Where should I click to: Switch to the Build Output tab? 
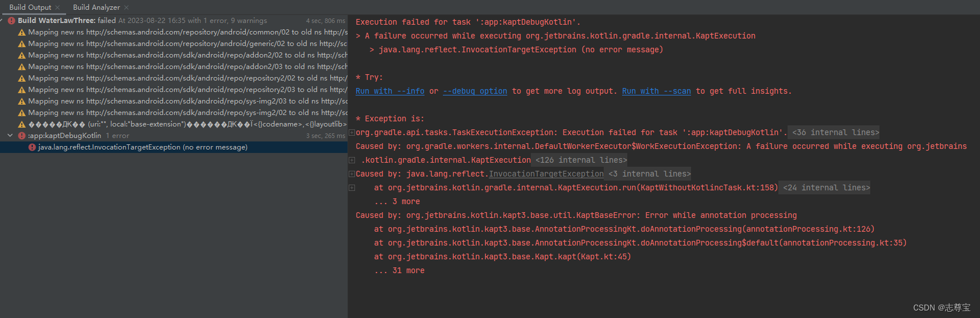pyautogui.click(x=30, y=7)
